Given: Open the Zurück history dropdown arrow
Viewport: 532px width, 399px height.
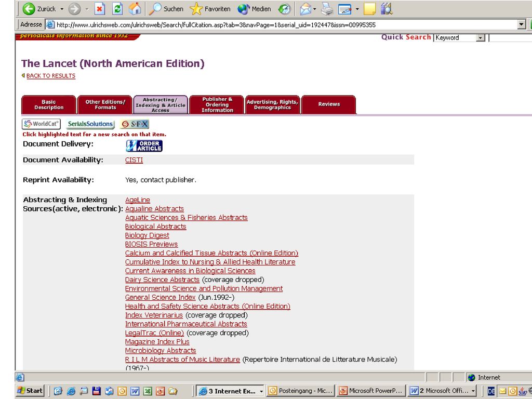Looking at the screenshot, I should pyautogui.click(x=62, y=9).
